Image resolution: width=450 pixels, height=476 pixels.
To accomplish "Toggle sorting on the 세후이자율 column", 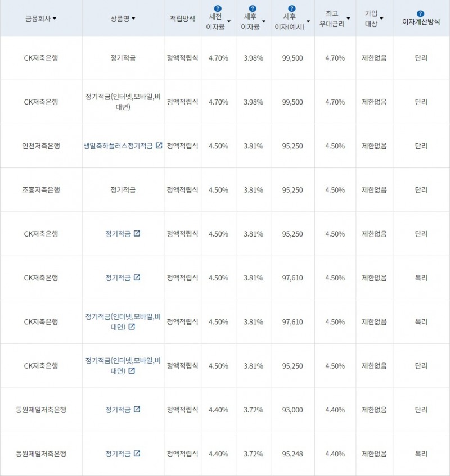I will 263,20.
